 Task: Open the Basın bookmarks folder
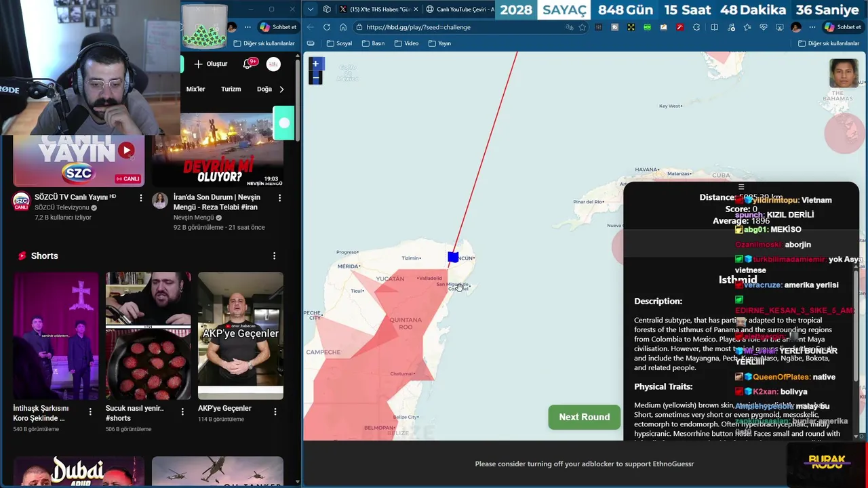[x=374, y=43]
